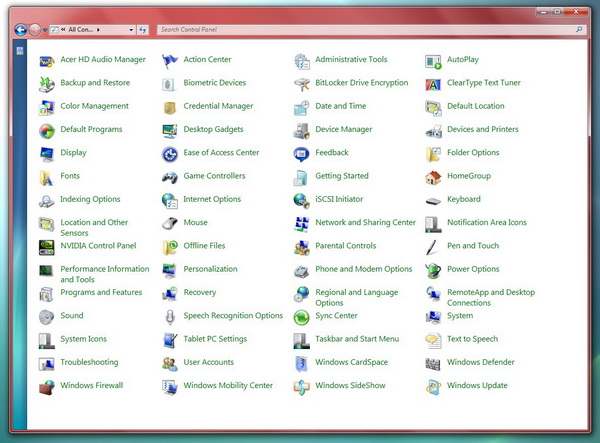The height and width of the screenshot is (443, 600).
Task: Click the Windows Update icon
Action: coord(433,386)
